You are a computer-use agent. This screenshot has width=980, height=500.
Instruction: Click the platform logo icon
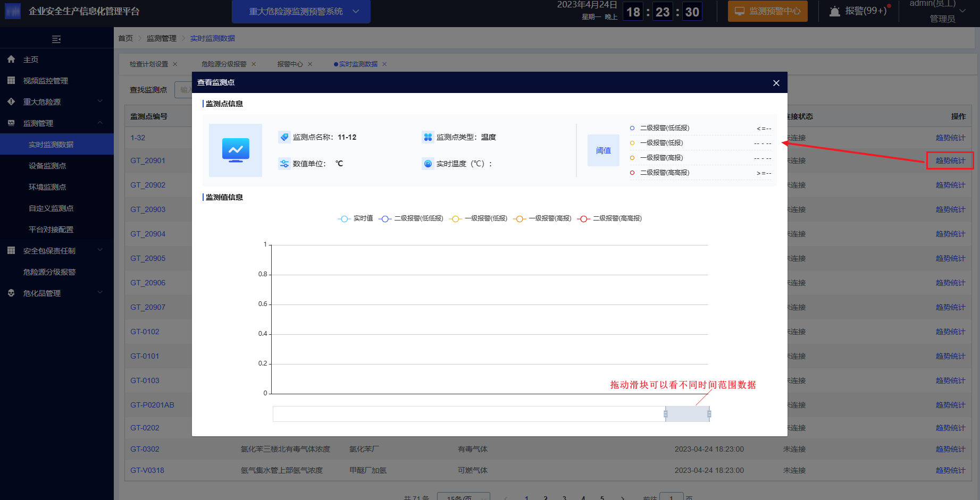point(13,11)
